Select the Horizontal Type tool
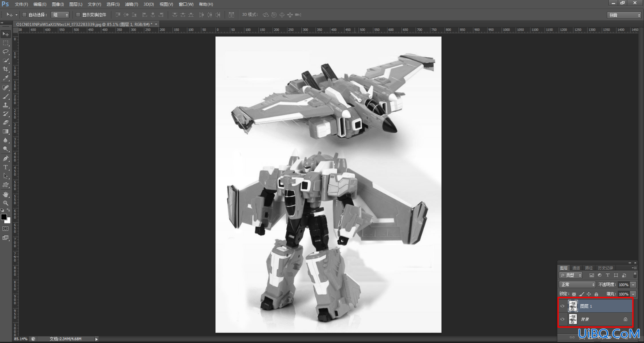Screen dimensions: 644x343 pyautogui.click(x=5, y=167)
